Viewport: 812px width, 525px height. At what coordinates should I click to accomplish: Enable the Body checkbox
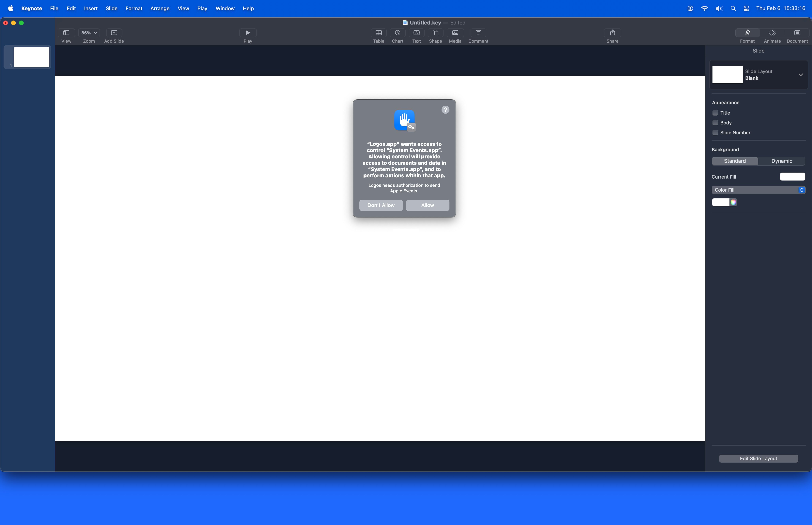(x=715, y=123)
